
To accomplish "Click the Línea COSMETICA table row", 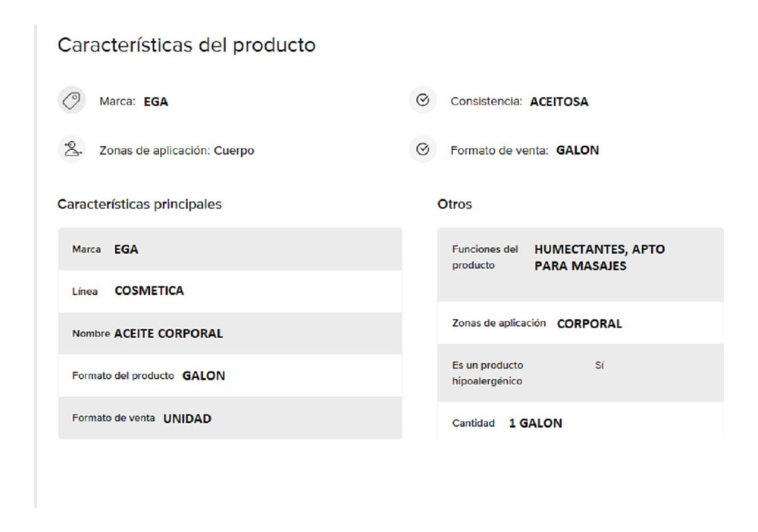I will 230,291.
